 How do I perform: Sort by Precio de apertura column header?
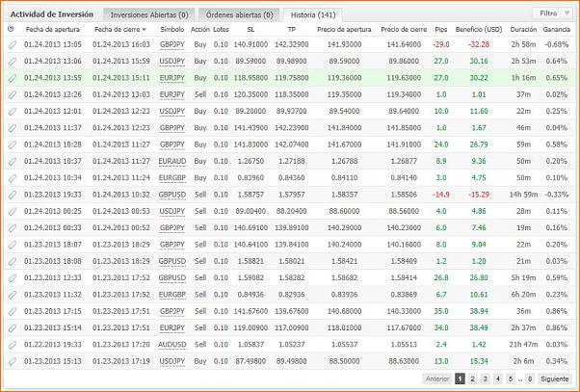(x=344, y=29)
